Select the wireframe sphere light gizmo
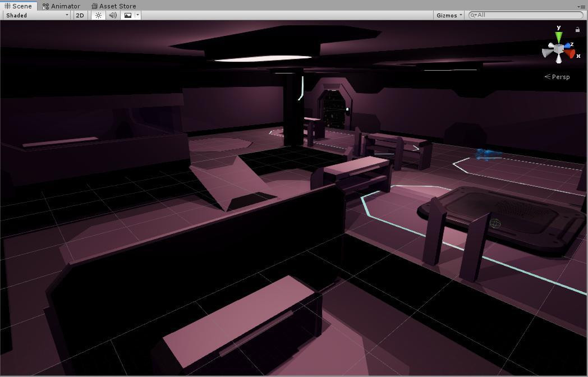588x377 pixels. click(x=495, y=224)
